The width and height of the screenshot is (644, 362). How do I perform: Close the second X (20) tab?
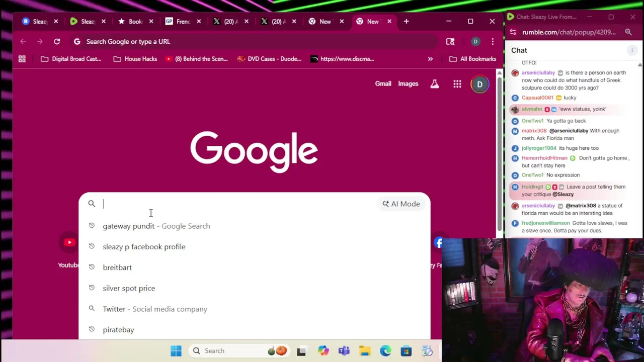click(294, 22)
